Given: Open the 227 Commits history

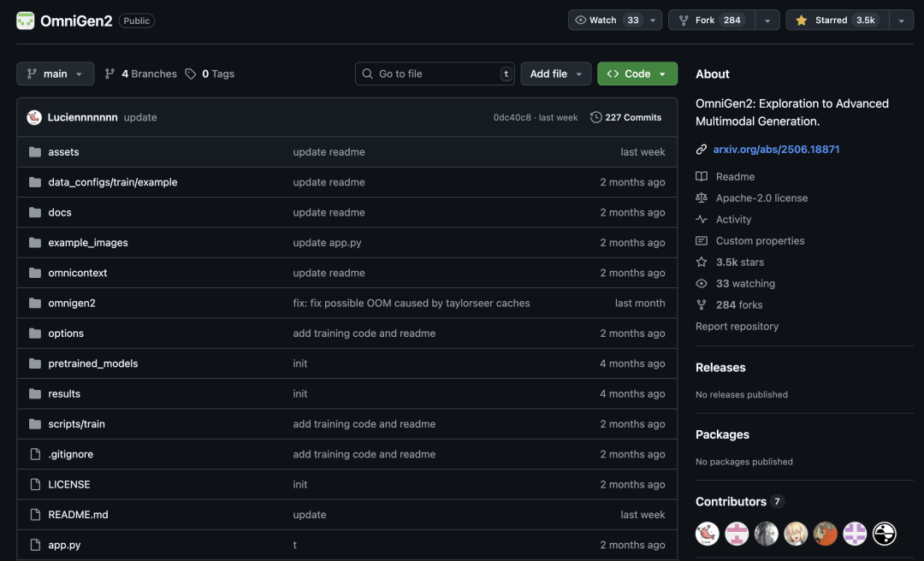Looking at the screenshot, I should (x=625, y=117).
